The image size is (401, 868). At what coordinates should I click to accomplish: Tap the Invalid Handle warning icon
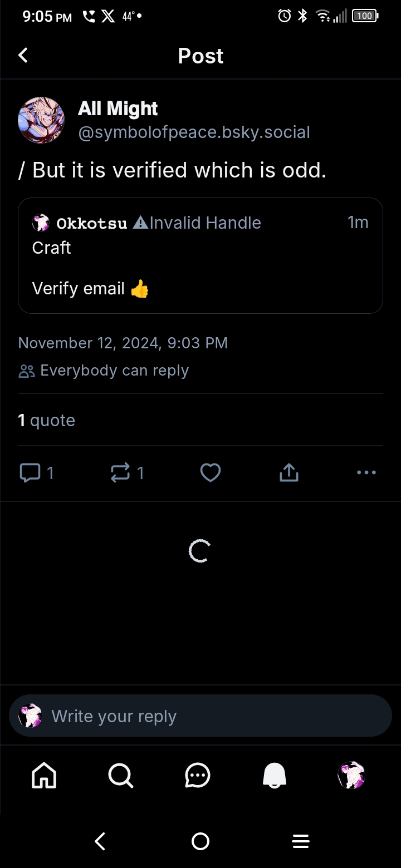pos(141,223)
